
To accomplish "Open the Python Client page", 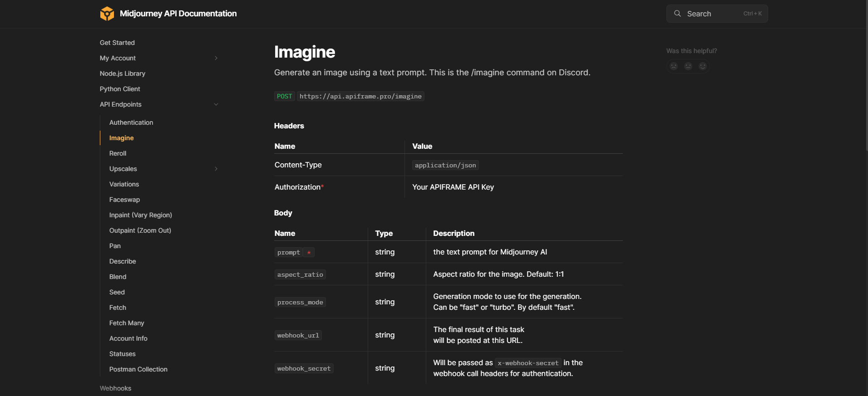I will [x=120, y=89].
